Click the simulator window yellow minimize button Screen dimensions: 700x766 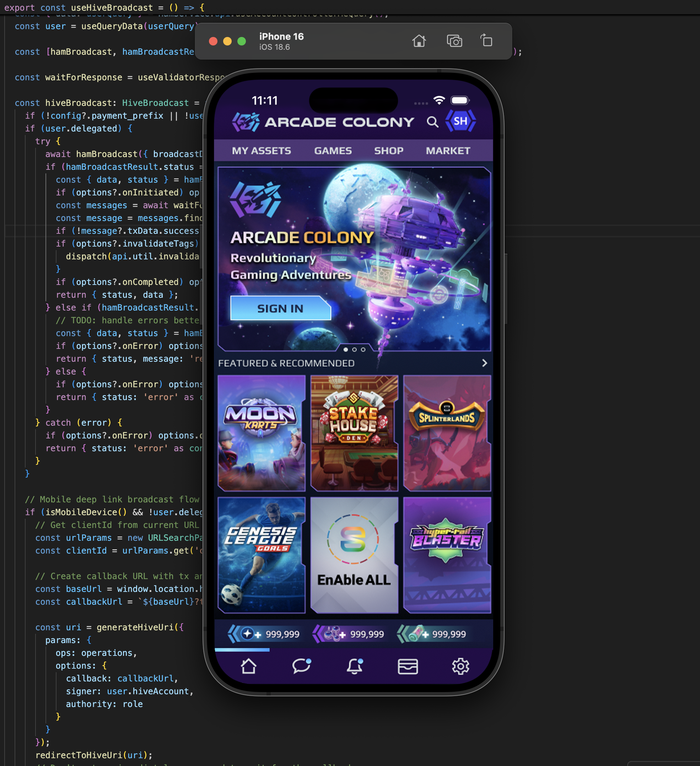coord(227,41)
